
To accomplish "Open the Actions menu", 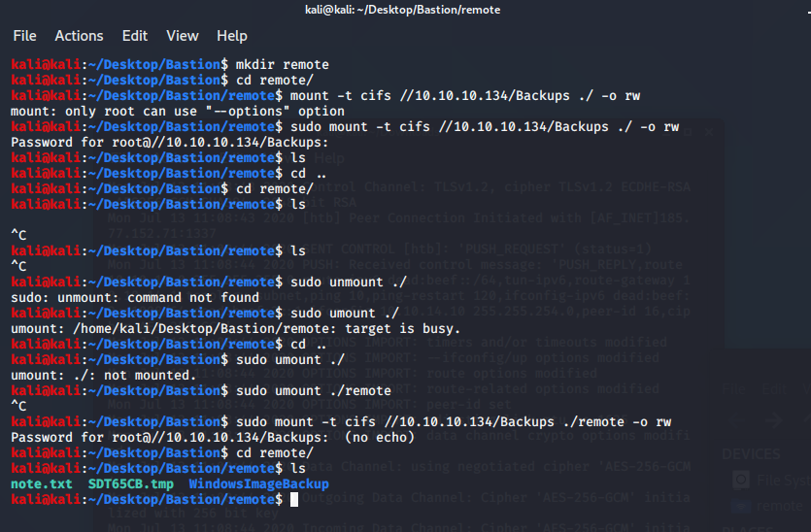I will click(x=79, y=36).
